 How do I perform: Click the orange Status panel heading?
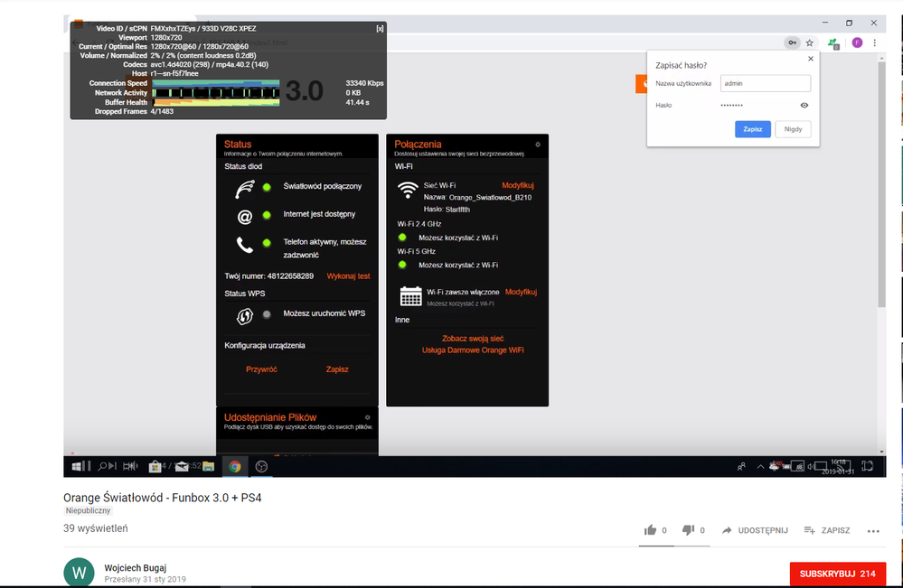(x=238, y=145)
